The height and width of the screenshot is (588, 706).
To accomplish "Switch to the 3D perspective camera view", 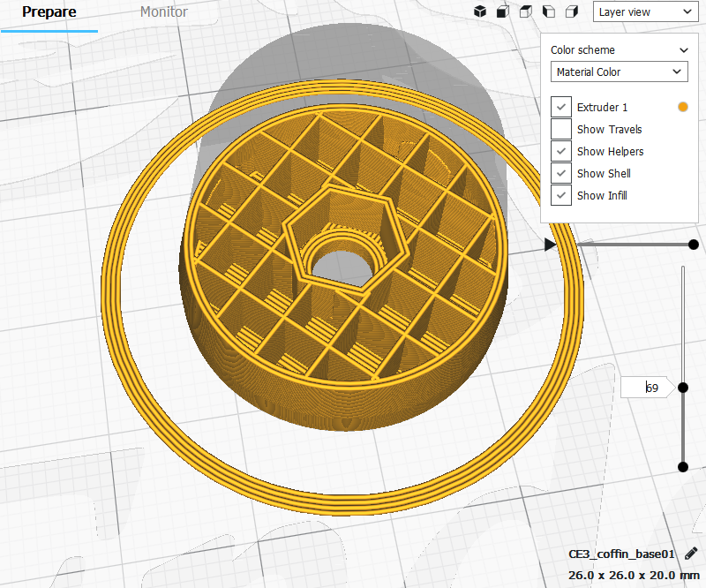I will (x=480, y=11).
